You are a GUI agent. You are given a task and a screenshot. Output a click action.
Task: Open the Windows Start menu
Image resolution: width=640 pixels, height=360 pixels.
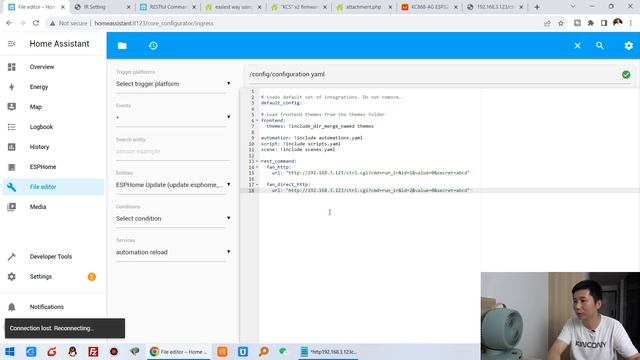[10, 351]
